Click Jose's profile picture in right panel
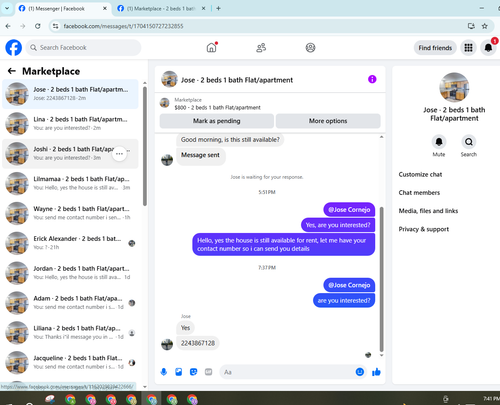 point(454,87)
